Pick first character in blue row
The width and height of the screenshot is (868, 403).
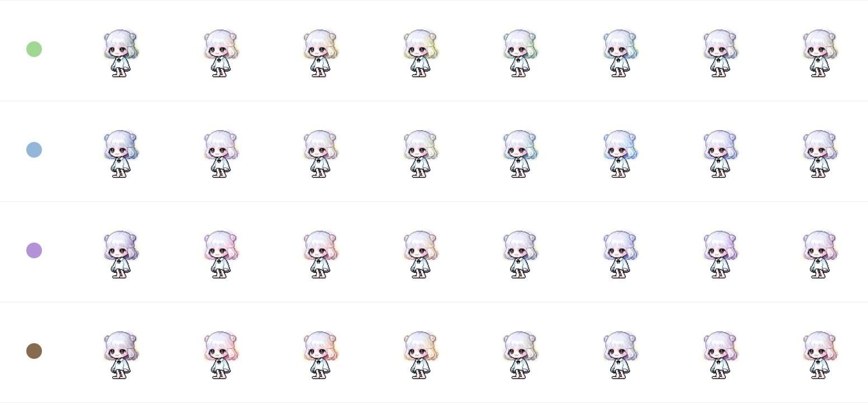tap(121, 154)
